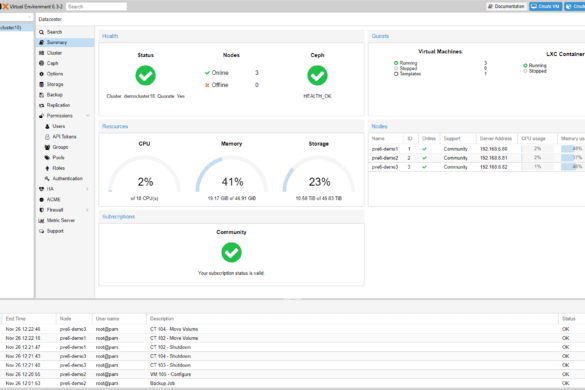The height and width of the screenshot is (390, 585).
Task: Collapse the Permissions submenu arrow
Action: [x=88, y=116]
